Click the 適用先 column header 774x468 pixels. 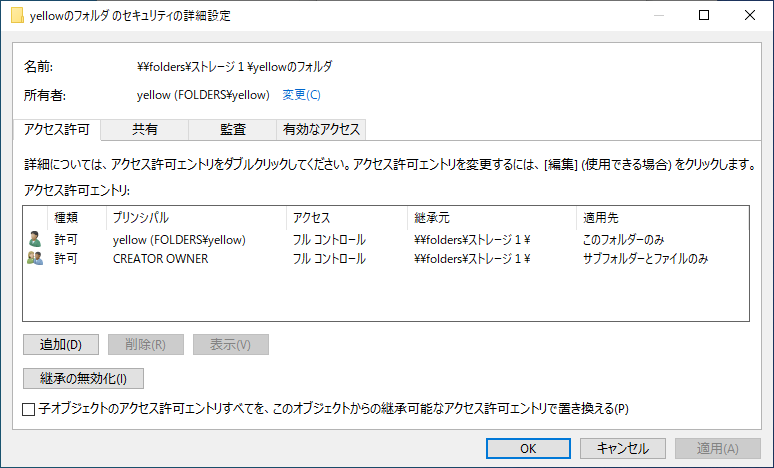(662, 218)
